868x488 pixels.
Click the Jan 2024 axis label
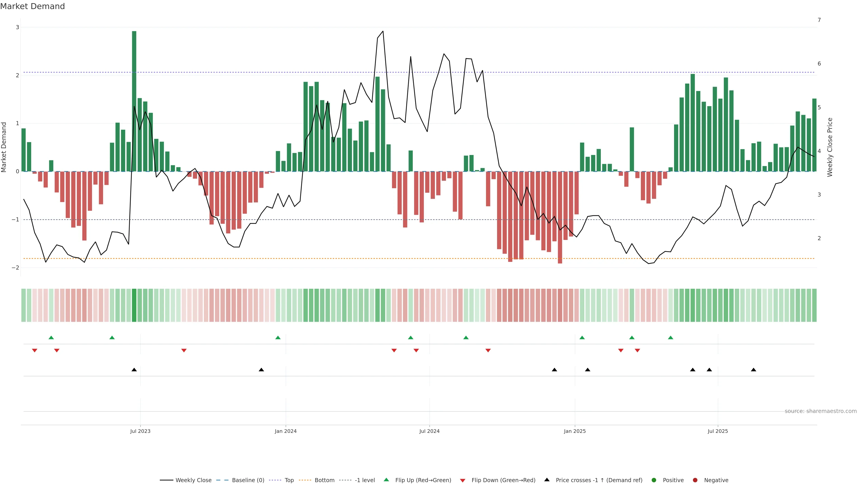tap(285, 432)
